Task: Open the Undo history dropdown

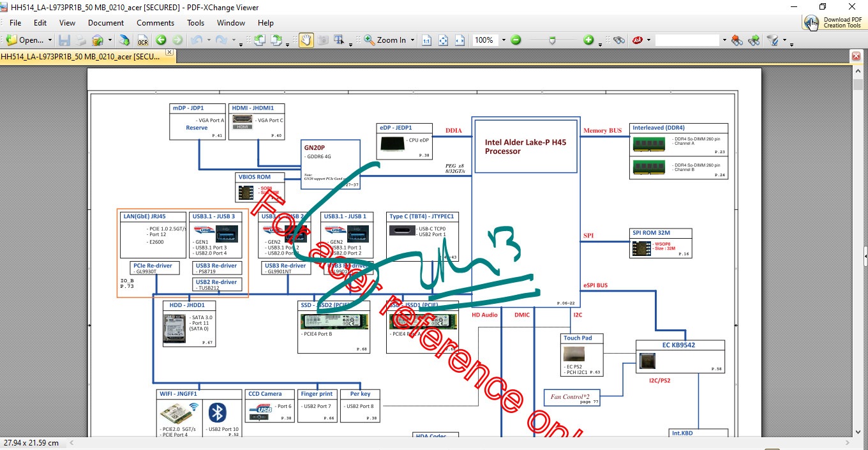Action: pyautogui.click(x=208, y=40)
